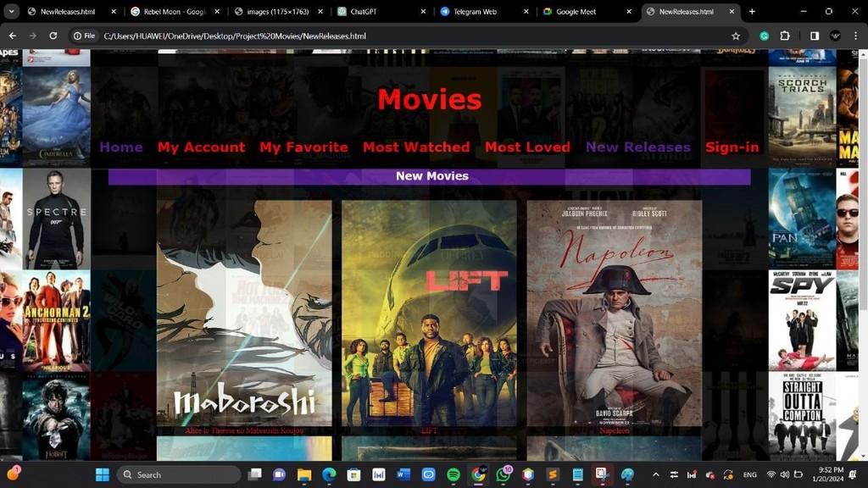Click the Napoleon caption under poster
868x488 pixels.
click(615, 430)
